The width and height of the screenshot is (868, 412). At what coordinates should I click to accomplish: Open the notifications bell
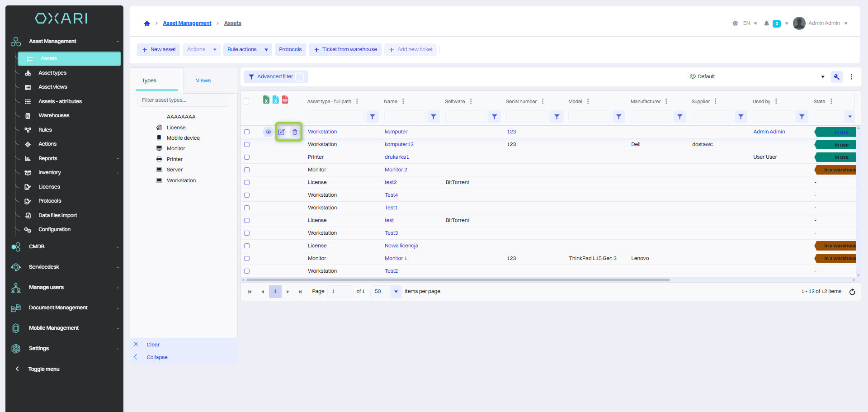766,24
